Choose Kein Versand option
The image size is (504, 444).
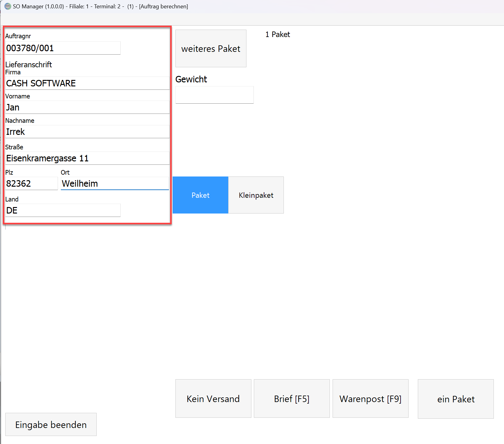[213, 399]
